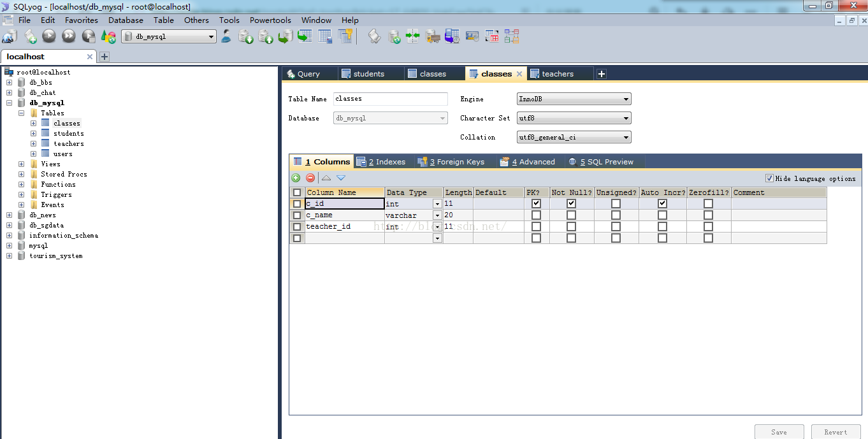Click the Save button
The image size is (868, 439).
(779, 432)
